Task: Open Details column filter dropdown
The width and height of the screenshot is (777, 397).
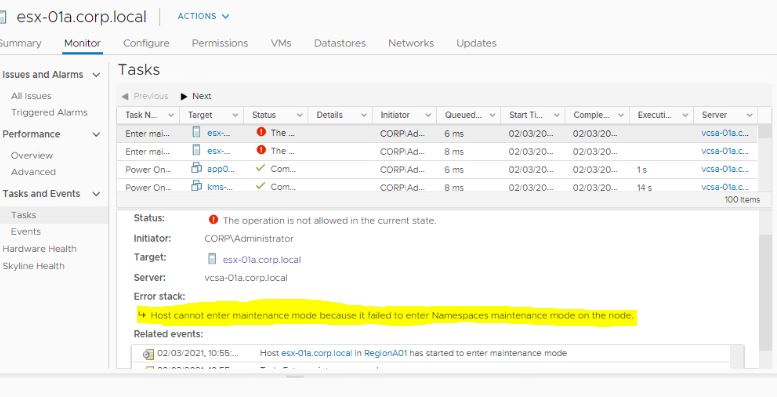Action: pos(364,115)
